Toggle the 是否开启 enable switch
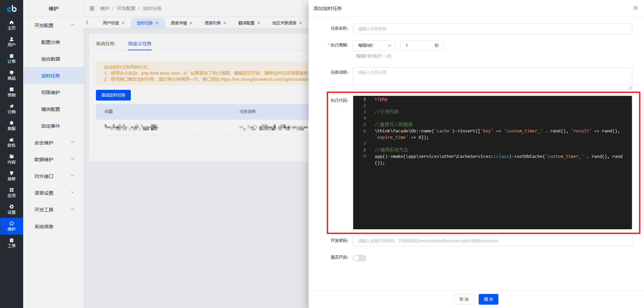This screenshot has width=644, height=308. coord(359,258)
